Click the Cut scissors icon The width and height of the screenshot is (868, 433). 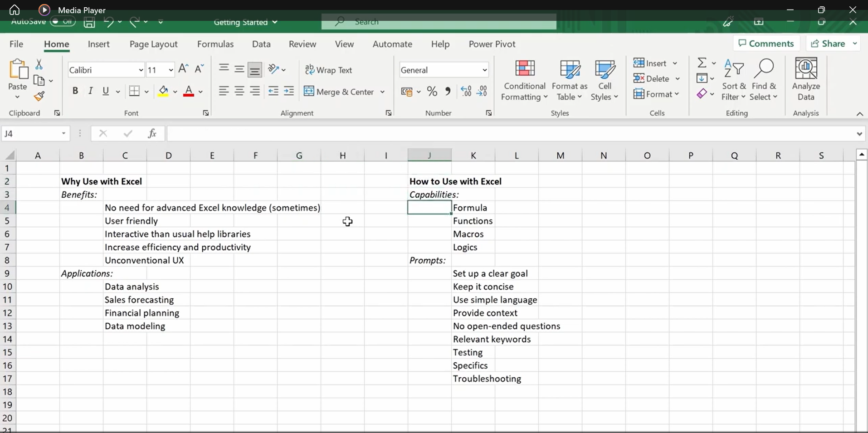(39, 65)
